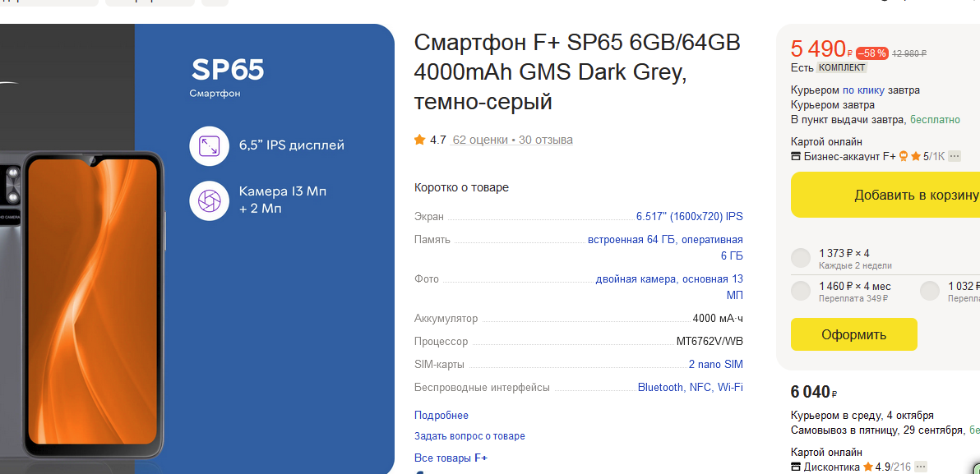Open the three-dot menu beside Бизнес-аккаунт F+ rating
Screen dimensions: 980x474
point(954,157)
